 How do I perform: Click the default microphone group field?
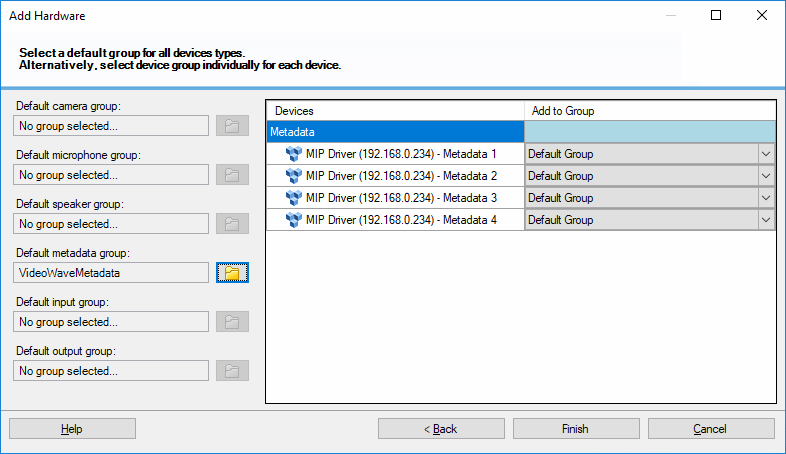point(111,175)
